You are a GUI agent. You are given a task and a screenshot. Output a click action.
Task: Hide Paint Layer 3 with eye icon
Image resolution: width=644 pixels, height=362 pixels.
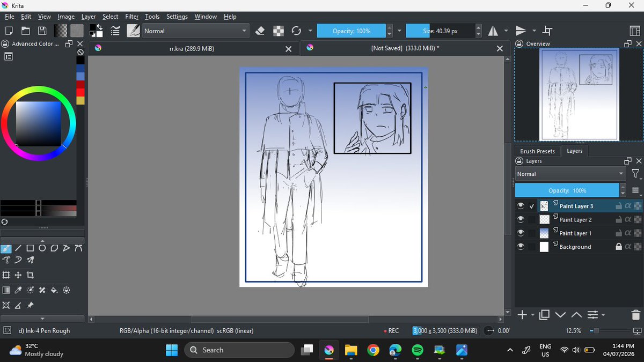pyautogui.click(x=521, y=206)
